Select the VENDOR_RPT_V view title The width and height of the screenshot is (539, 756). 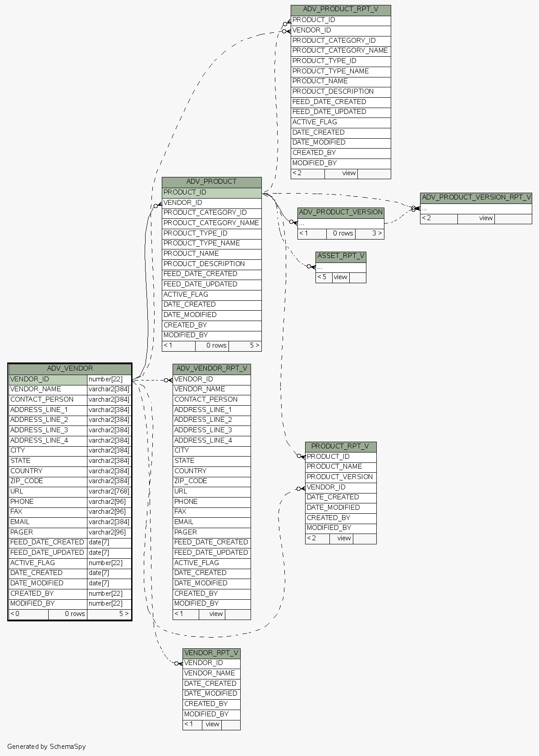(211, 653)
